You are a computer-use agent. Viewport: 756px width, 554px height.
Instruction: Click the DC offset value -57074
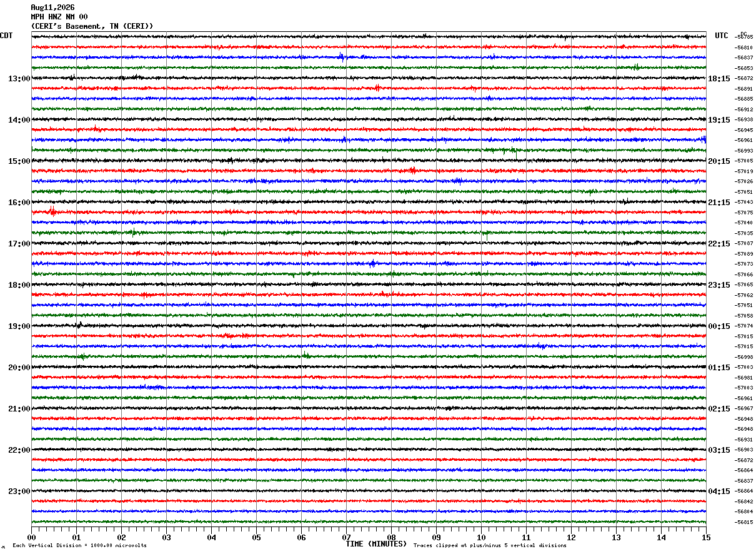pyautogui.click(x=744, y=326)
